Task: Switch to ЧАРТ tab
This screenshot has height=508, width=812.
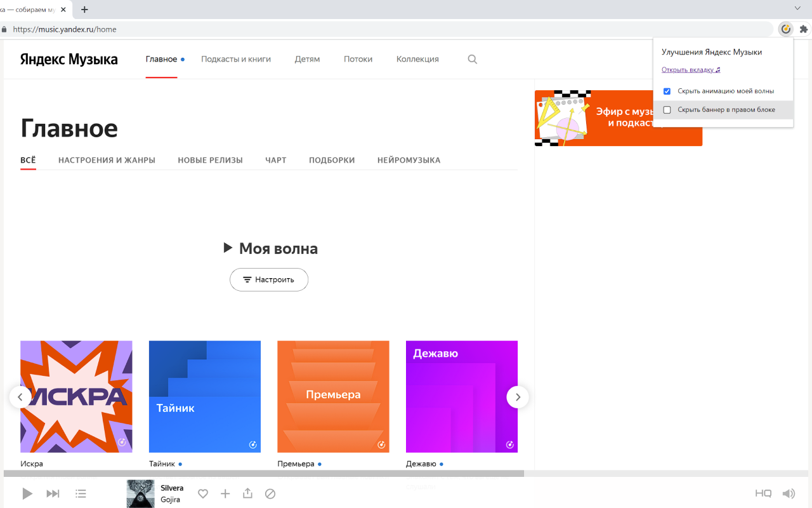Action: pos(276,160)
